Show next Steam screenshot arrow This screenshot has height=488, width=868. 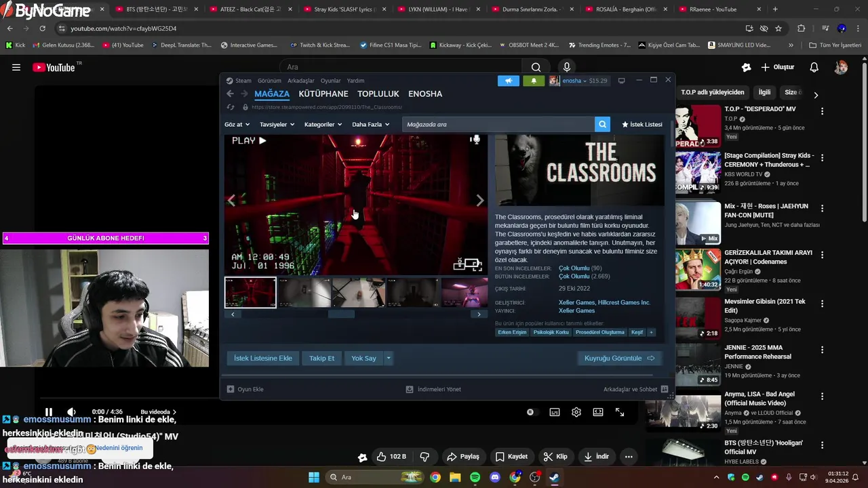(x=480, y=200)
